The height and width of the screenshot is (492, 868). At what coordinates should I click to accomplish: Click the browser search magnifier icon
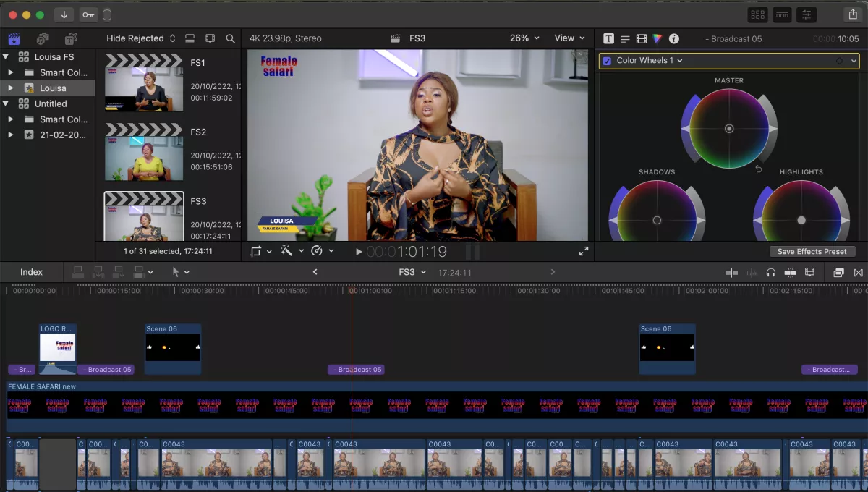[x=230, y=38]
